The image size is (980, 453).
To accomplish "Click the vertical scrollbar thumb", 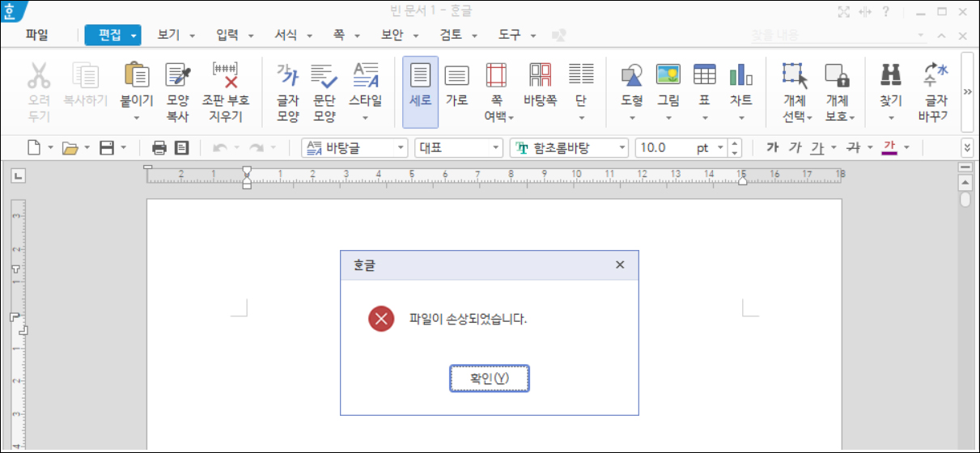I will pos(965,199).
